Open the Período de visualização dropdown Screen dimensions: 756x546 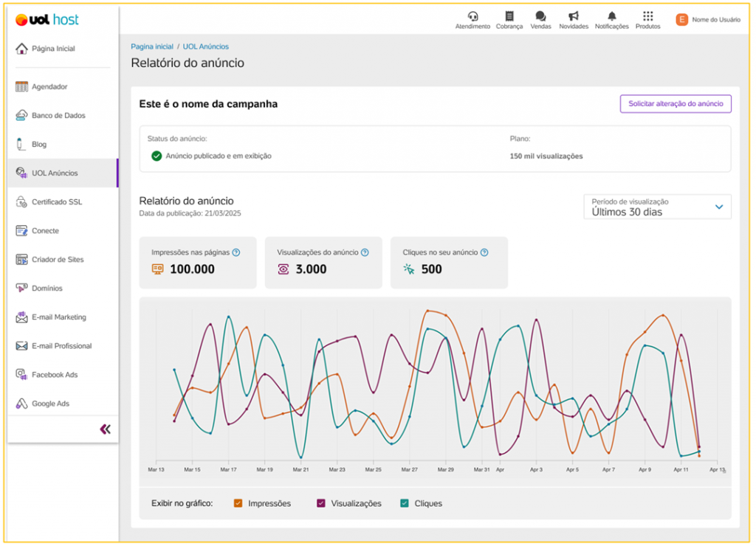pos(657,207)
